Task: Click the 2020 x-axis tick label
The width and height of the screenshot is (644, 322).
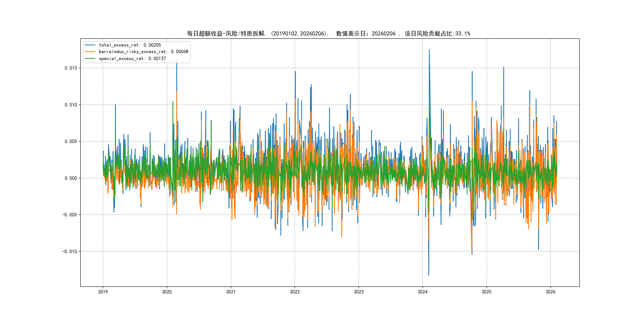Action: (x=167, y=292)
